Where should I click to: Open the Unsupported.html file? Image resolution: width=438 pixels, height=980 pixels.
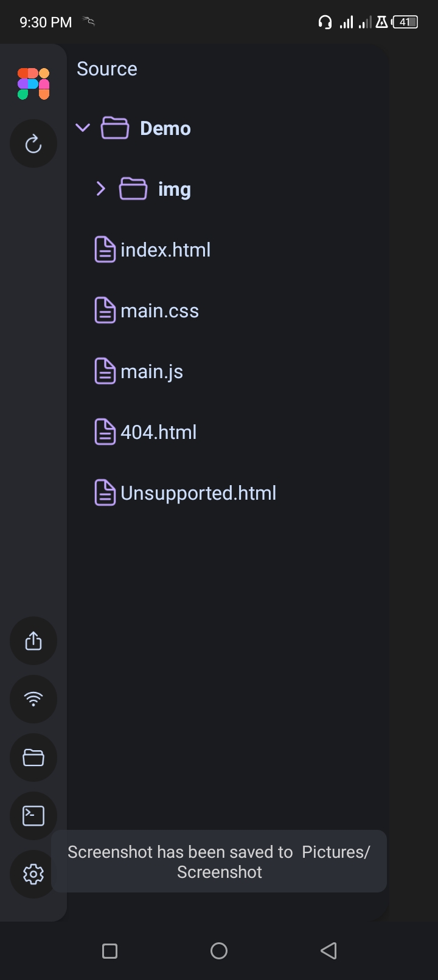click(x=198, y=492)
